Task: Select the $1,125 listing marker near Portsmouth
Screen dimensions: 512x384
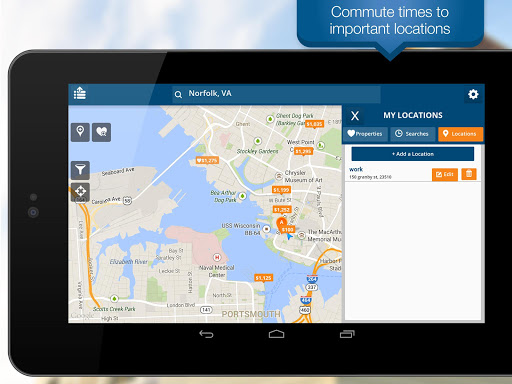Action: coord(263,278)
